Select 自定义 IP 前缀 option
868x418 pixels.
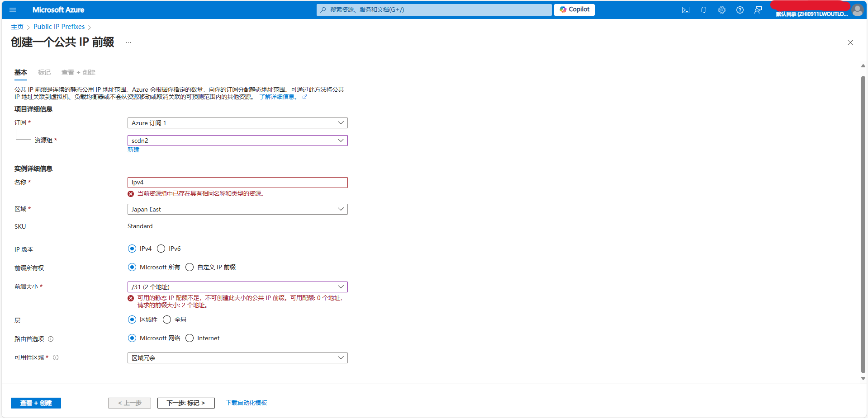point(190,267)
